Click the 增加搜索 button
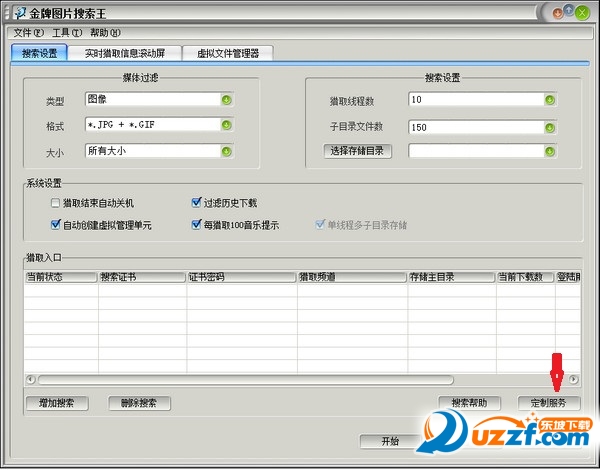 [x=57, y=403]
